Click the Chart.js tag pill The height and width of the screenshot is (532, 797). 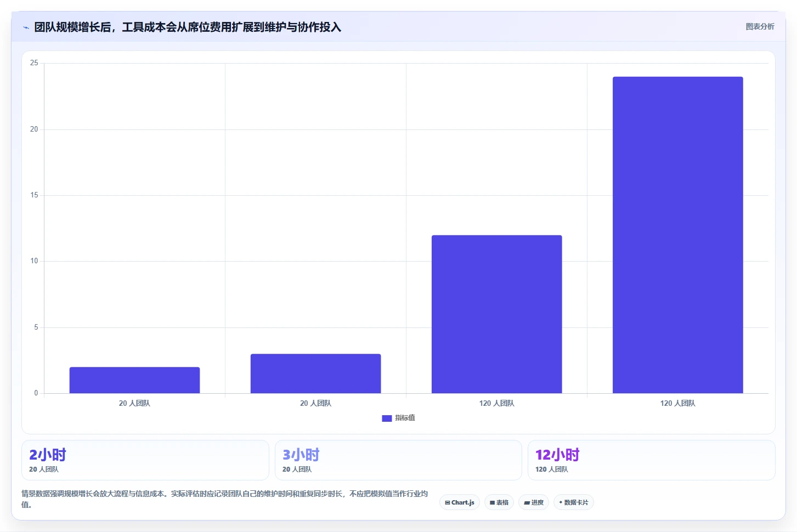coord(460,502)
